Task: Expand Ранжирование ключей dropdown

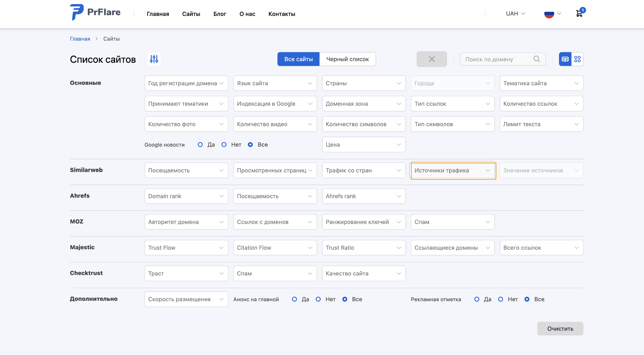Action: [364, 222]
